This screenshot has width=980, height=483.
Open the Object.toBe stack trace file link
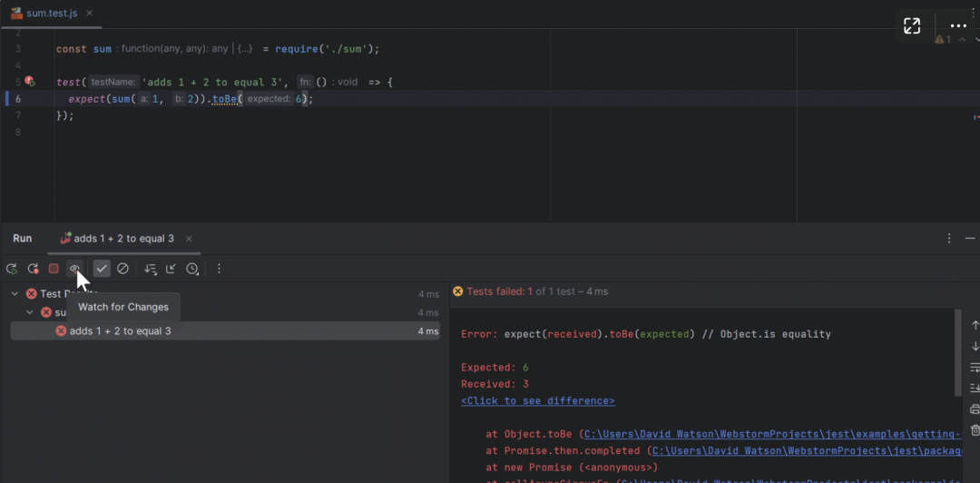pos(772,434)
